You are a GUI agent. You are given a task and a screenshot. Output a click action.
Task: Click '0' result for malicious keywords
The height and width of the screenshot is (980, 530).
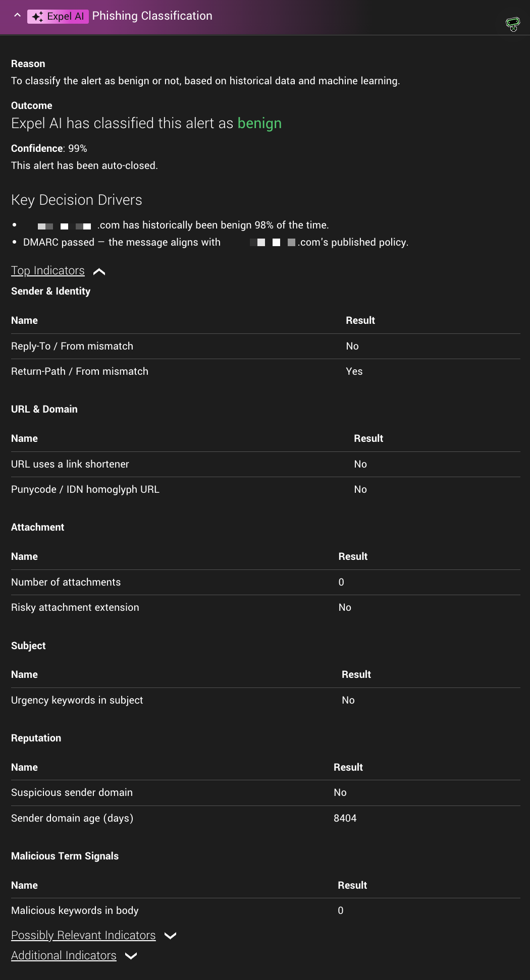341,910
